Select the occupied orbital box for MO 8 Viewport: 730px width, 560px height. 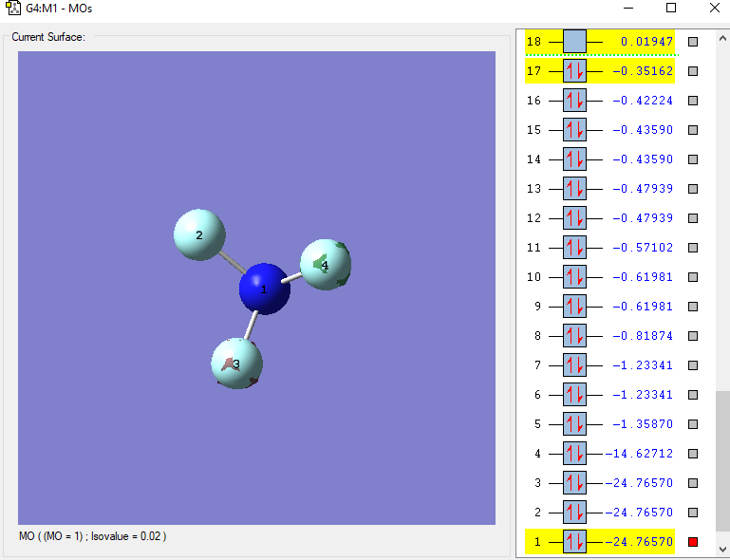point(574,336)
